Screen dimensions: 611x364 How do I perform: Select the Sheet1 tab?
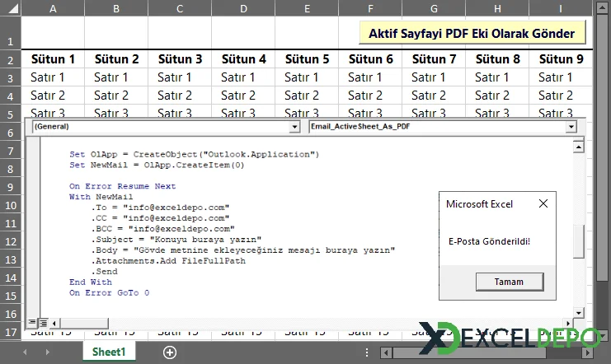[109, 352]
